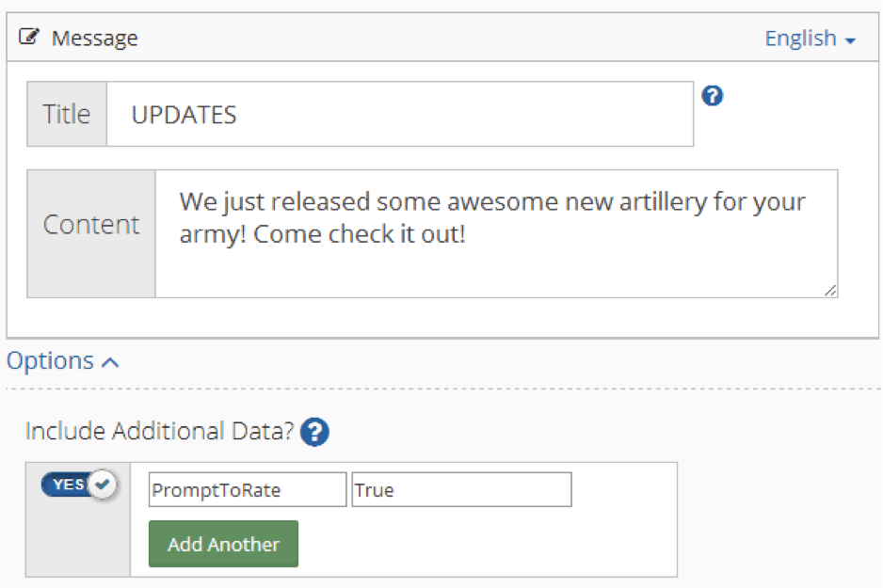Click the True value field
Viewport: 883px width, 588px height.
pyautogui.click(x=461, y=490)
